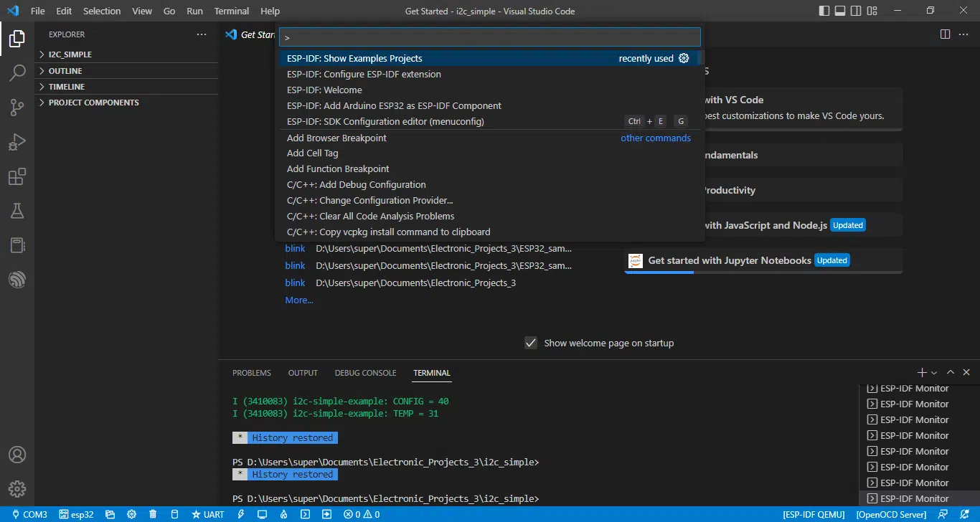Open the Testing flask icon
Screen dimensions: 980x522
pos(17,210)
